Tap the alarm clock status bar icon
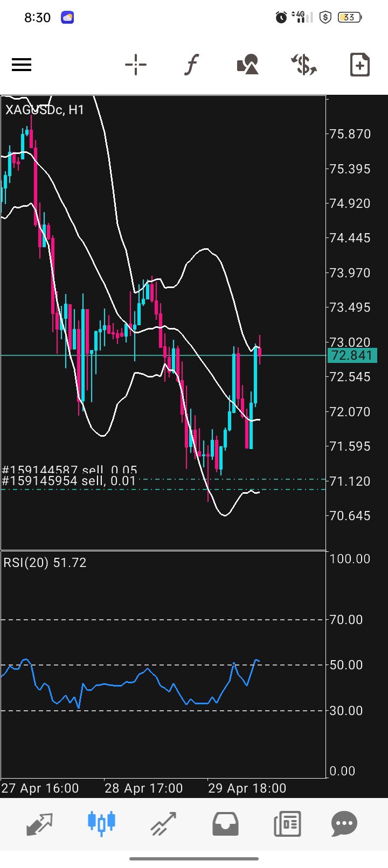The height and width of the screenshot is (868, 388). click(x=281, y=18)
